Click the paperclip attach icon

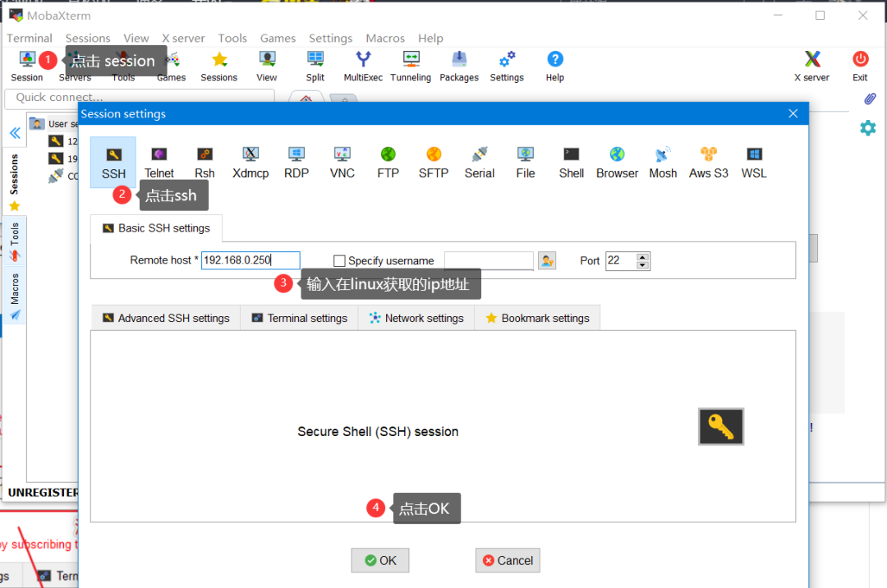click(870, 99)
